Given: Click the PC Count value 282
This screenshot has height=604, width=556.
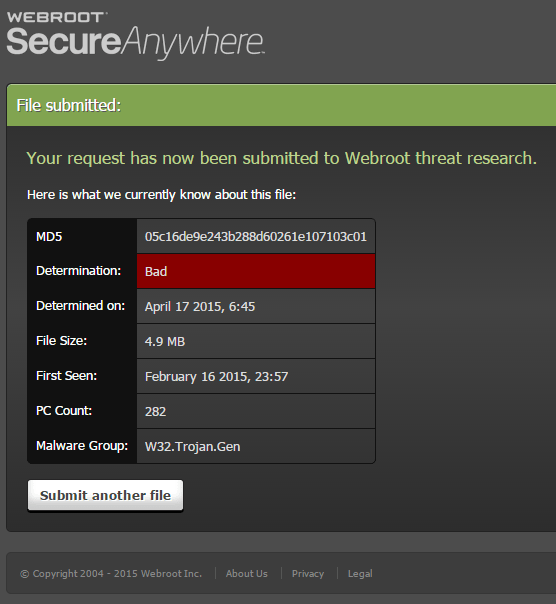Looking at the screenshot, I should coord(155,411).
